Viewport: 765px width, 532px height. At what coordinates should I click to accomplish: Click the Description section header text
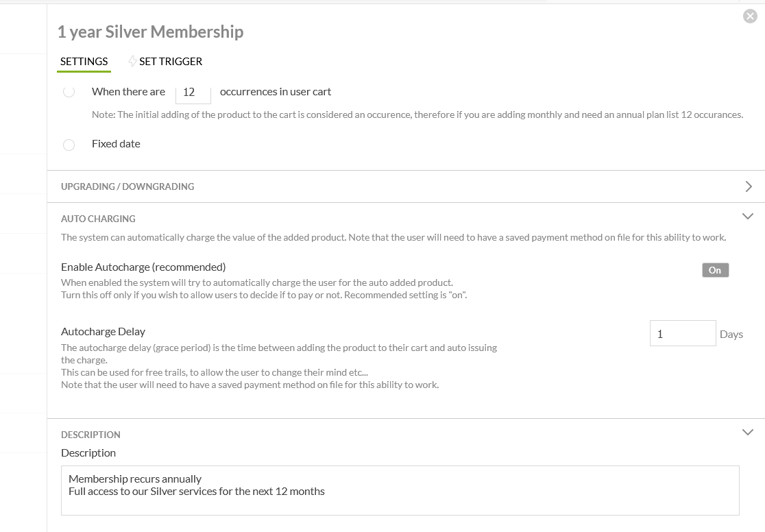pos(90,435)
